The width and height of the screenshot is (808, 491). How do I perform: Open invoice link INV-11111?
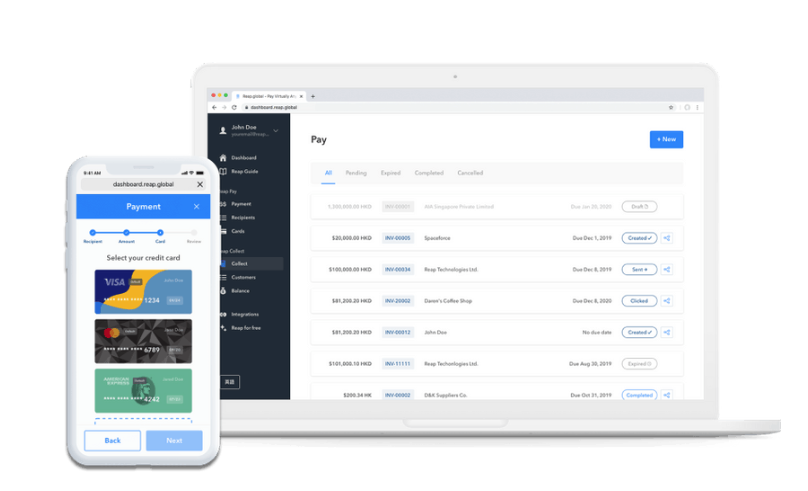pyautogui.click(x=398, y=364)
